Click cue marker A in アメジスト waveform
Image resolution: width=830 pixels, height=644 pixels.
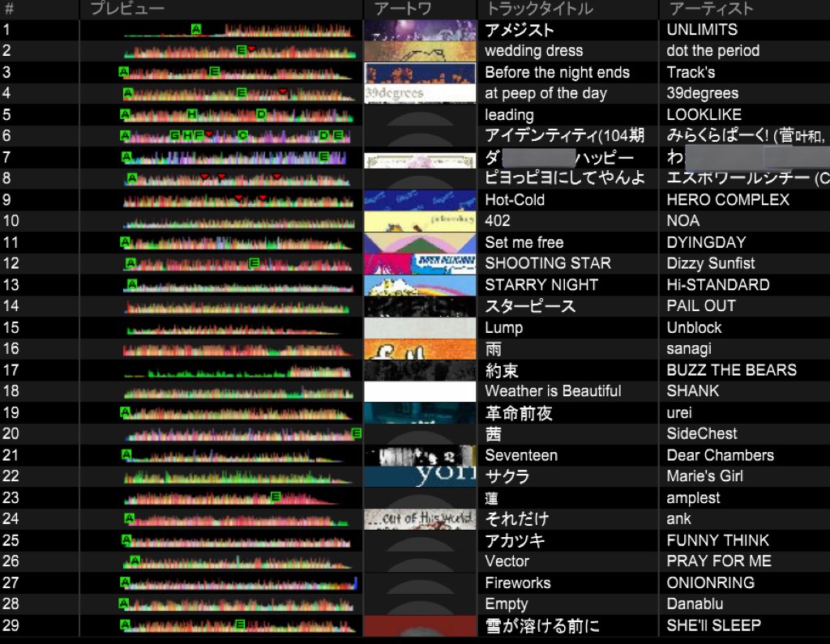(196, 29)
